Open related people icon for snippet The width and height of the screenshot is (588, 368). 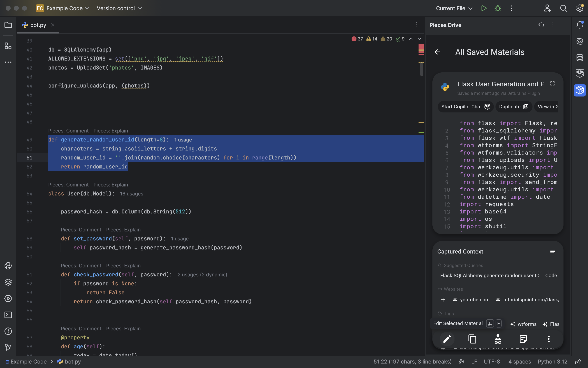tap(498, 339)
